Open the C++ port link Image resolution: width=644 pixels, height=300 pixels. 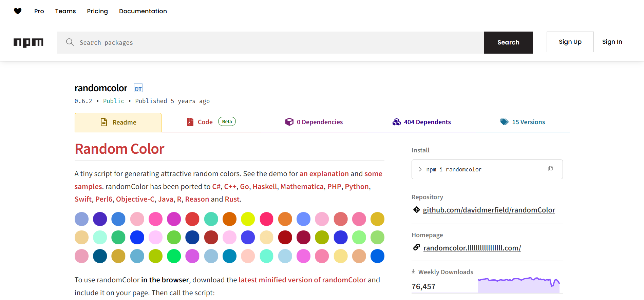coord(230,187)
